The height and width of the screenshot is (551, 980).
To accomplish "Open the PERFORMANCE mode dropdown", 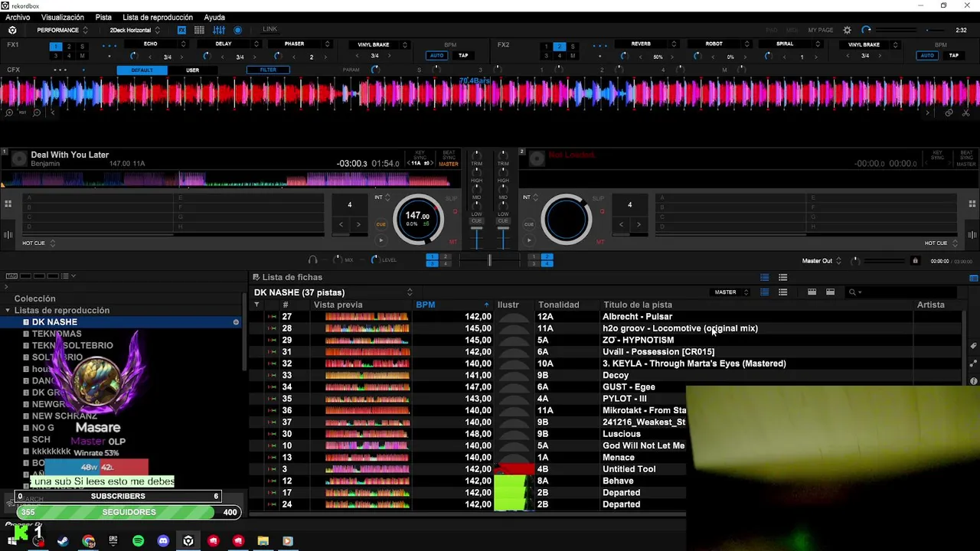I will tap(62, 30).
